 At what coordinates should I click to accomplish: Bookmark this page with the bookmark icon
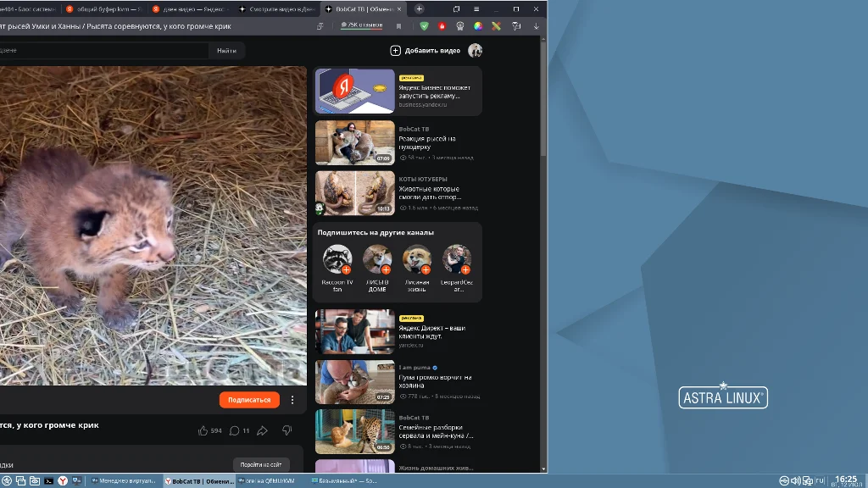(x=398, y=26)
